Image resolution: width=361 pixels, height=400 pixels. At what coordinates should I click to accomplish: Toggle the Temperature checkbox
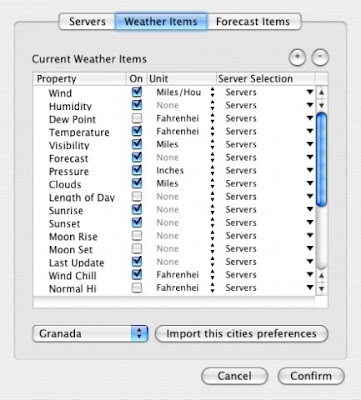tap(137, 131)
